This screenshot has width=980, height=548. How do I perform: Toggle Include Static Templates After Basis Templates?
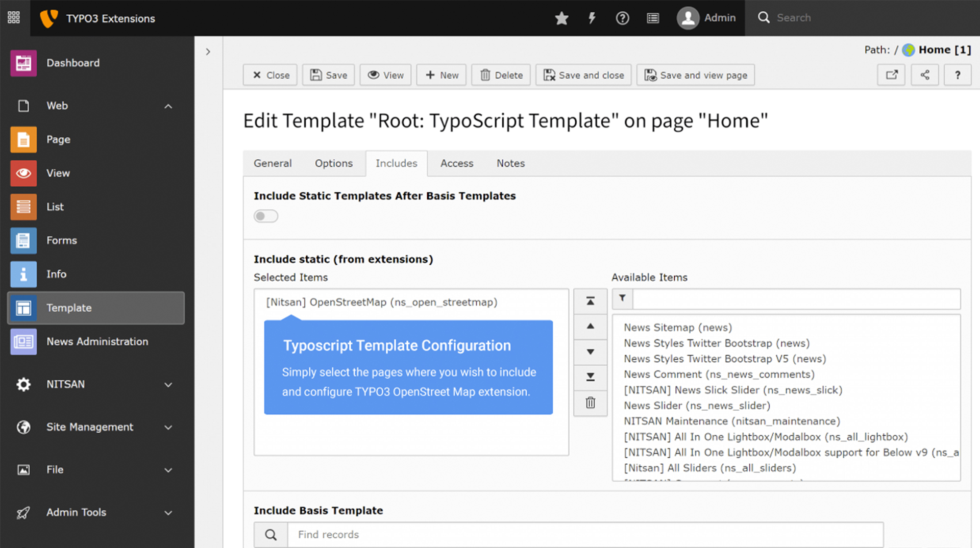point(266,216)
